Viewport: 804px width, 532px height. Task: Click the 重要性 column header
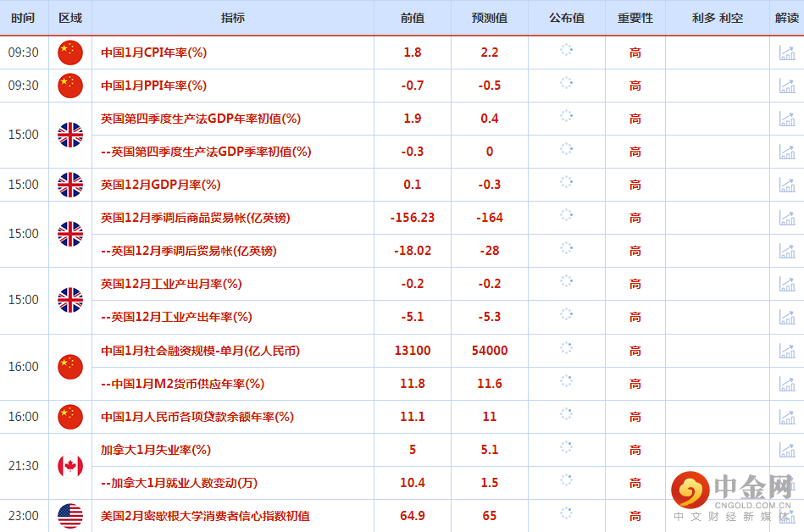coord(635,18)
